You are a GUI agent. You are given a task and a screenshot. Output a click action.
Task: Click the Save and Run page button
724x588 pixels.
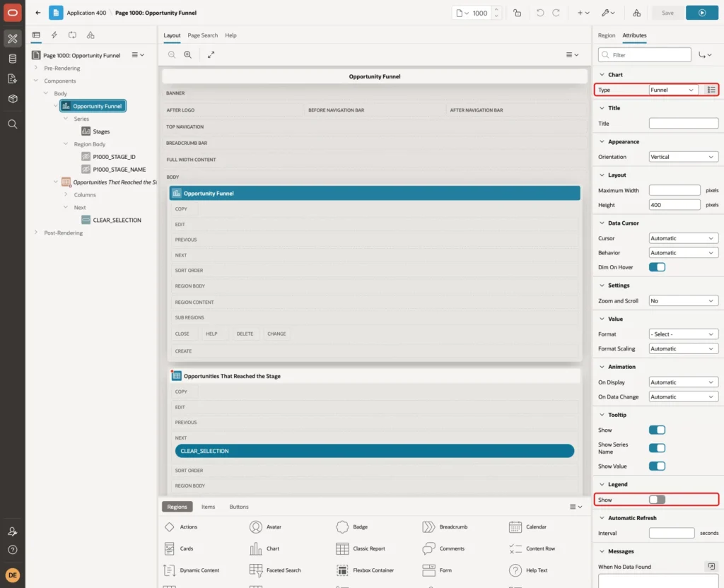[x=702, y=13]
